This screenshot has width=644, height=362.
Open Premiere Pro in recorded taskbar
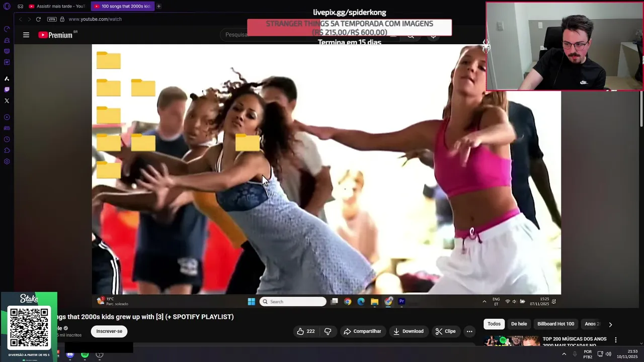pyautogui.click(x=401, y=302)
